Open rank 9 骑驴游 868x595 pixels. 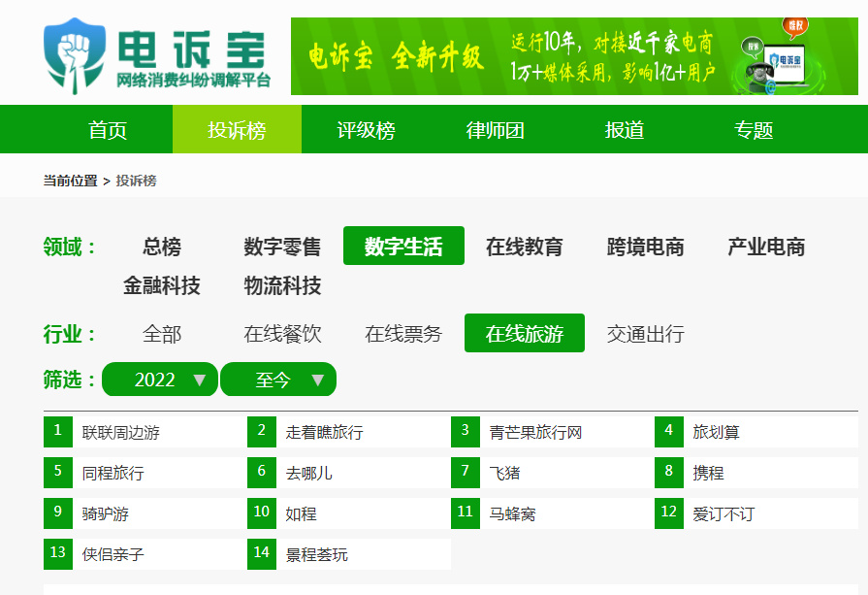pos(145,513)
